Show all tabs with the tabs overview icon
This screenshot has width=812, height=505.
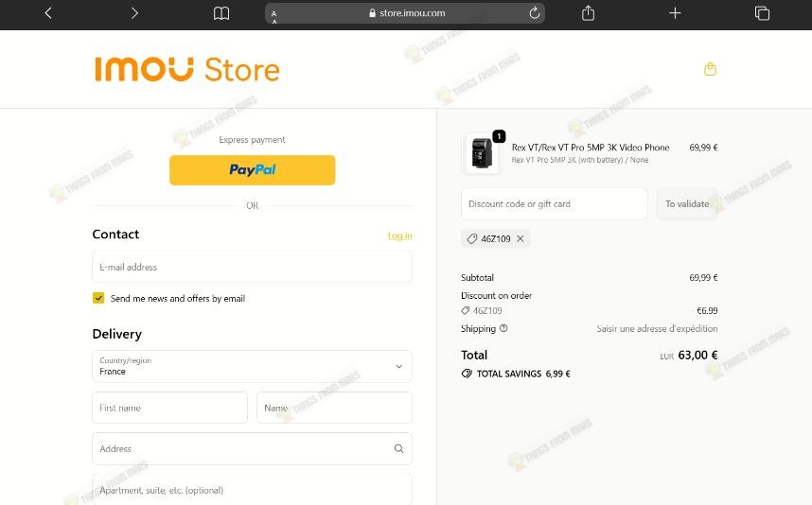[x=762, y=13]
